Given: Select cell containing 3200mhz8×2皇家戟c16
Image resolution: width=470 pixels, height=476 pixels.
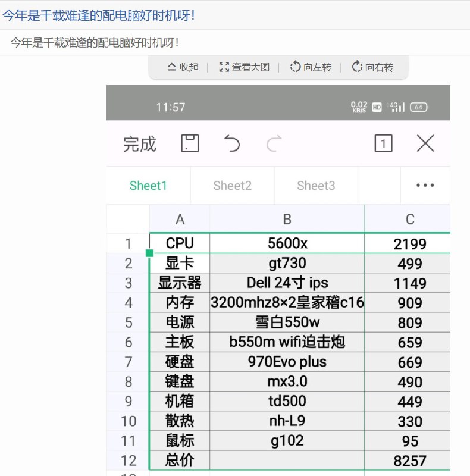Looking at the screenshot, I should pyautogui.click(x=287, y=302).
